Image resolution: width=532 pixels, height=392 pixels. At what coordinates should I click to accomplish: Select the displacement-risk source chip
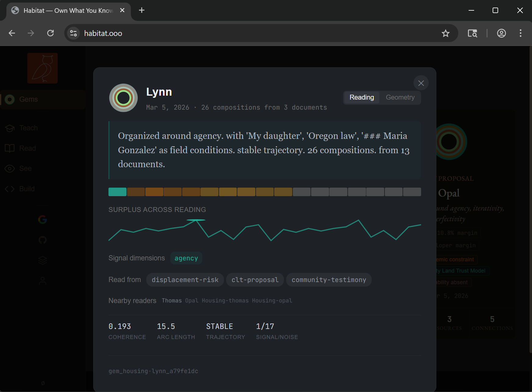[x=185, y=280]
